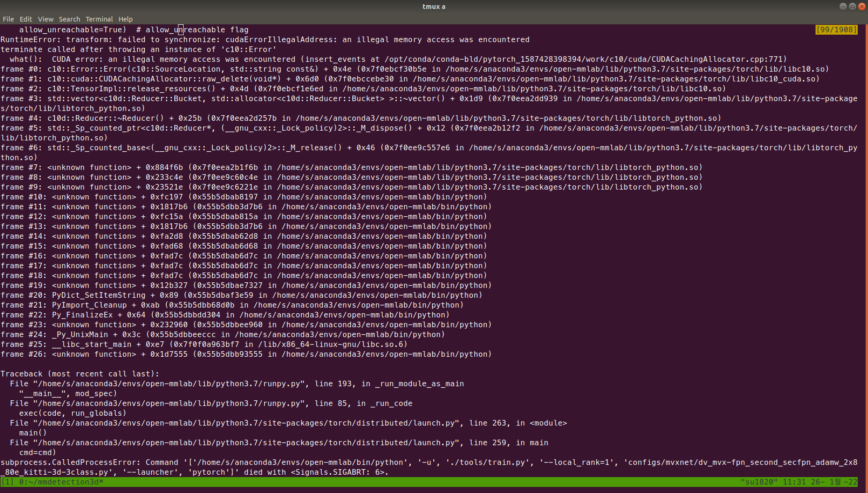This screenshot has width=868, height=493.
Task: Click the 'tmux a' window title
Action: point(434,7)
